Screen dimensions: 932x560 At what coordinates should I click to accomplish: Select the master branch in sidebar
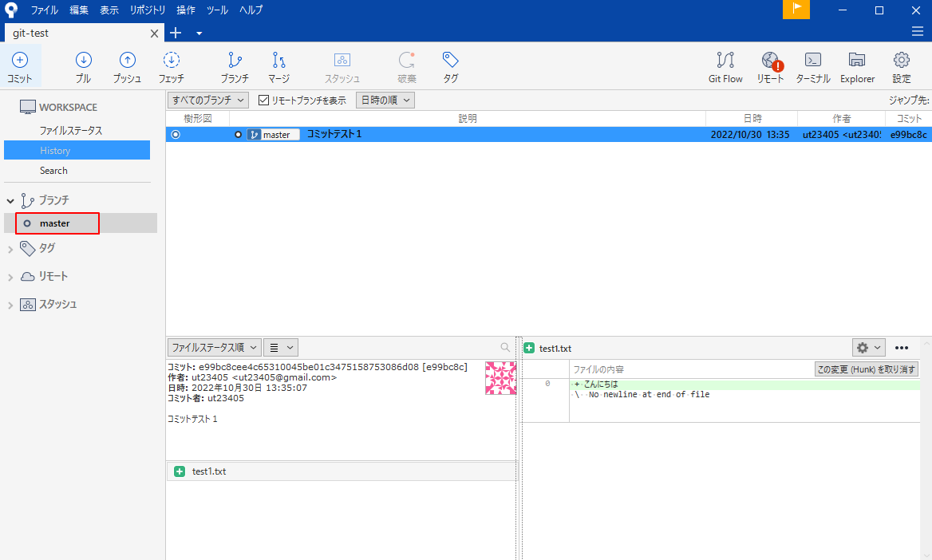(x=55, y=223)
